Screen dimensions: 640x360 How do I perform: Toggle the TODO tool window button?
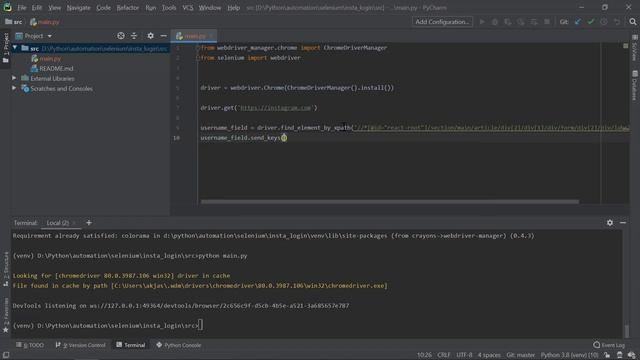click(x=30, y=345)
